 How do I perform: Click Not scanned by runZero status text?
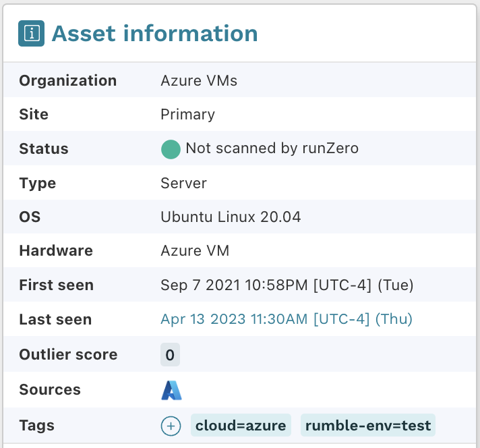pyautogui.click(x=272, y=148)
